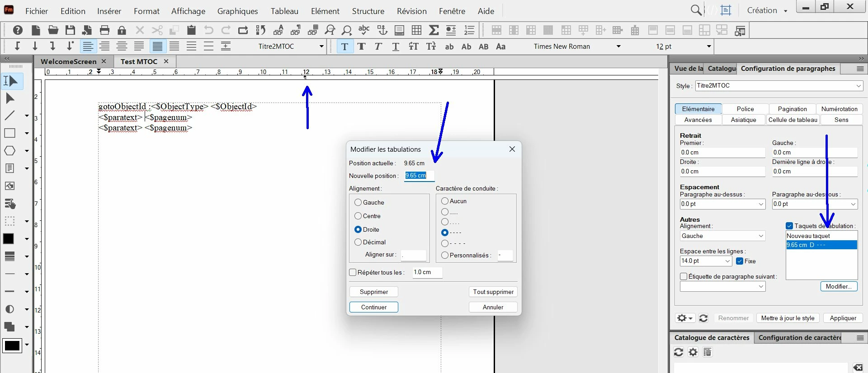Switch to the Police tab

[745, 109]
